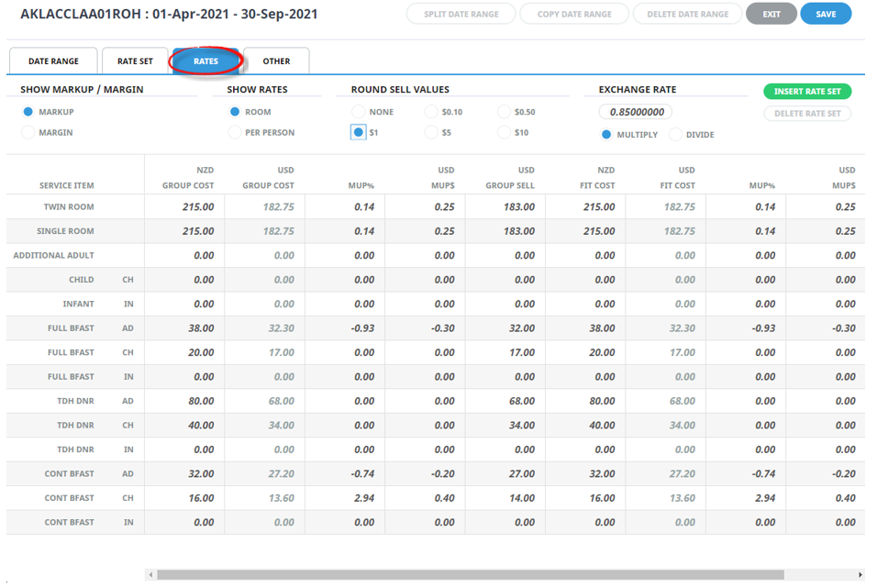Set rounding to $0.50
The image size is (877, 588).
504,112
